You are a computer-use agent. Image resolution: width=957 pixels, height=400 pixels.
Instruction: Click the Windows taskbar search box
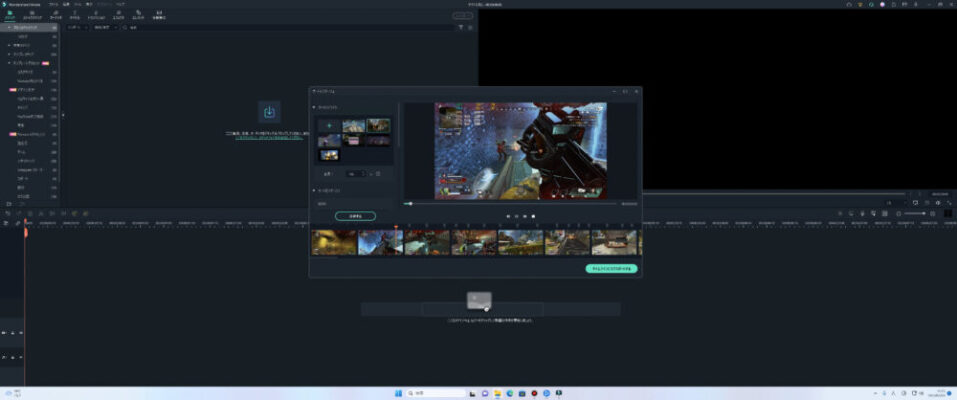click(436, 393)
